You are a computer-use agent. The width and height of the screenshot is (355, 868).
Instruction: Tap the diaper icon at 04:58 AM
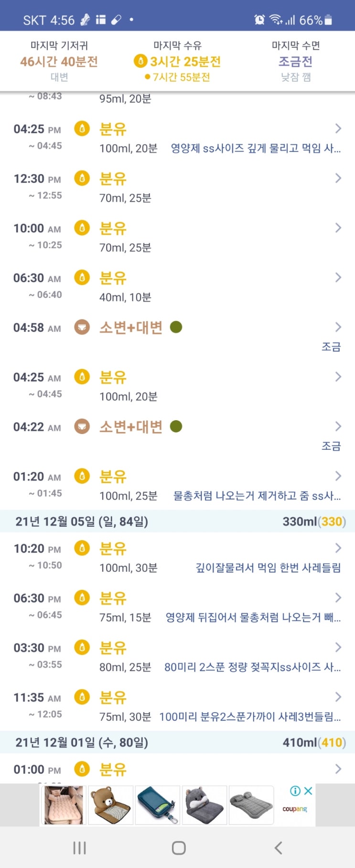tap(82, 327)
